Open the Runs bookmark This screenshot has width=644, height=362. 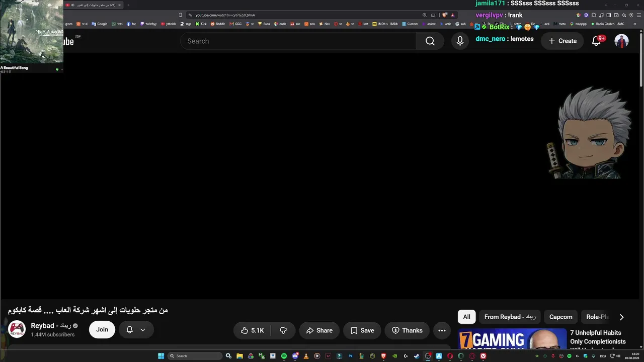click(264, 24)
